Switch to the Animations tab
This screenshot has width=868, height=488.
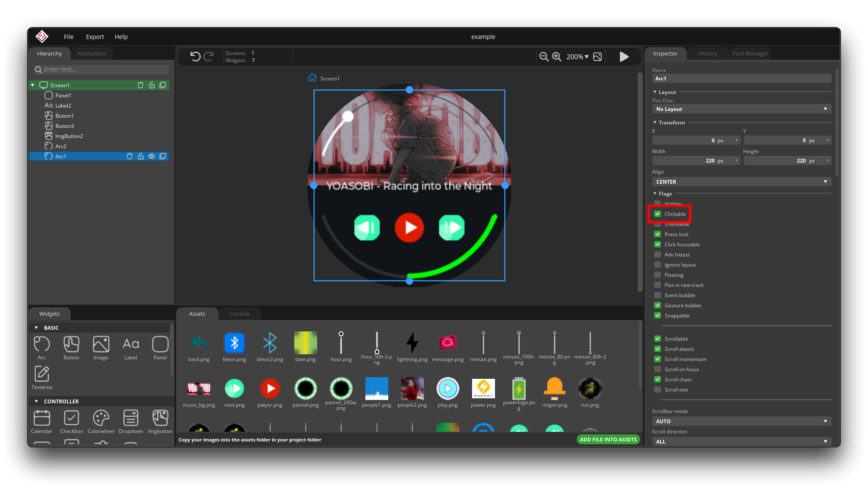point(91,53)
